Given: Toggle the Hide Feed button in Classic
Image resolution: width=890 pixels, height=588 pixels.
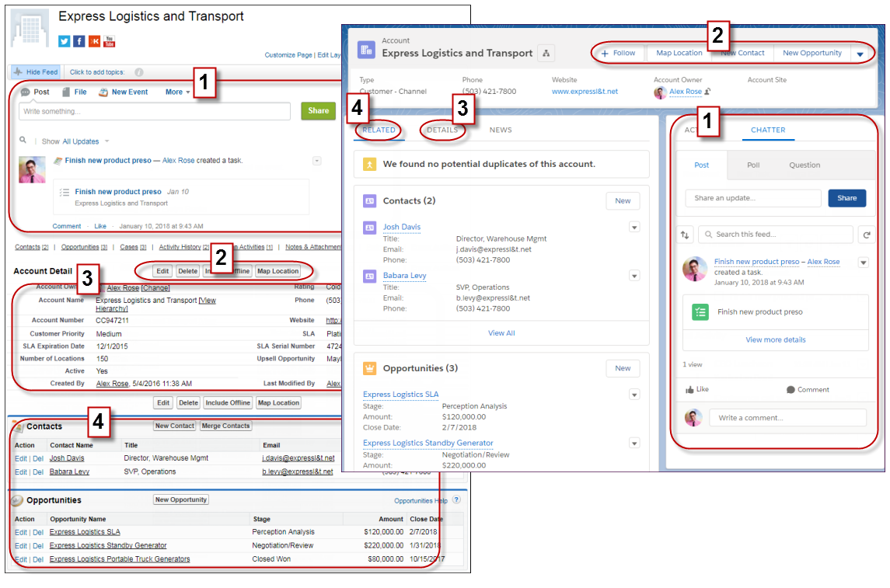Looking at the screenshot, I should 35,72.
